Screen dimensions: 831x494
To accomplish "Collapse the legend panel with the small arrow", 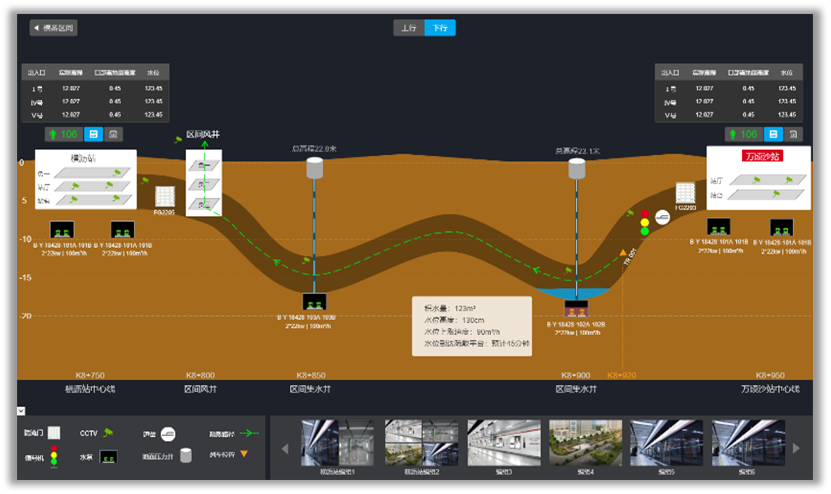I will pos(21,410).
